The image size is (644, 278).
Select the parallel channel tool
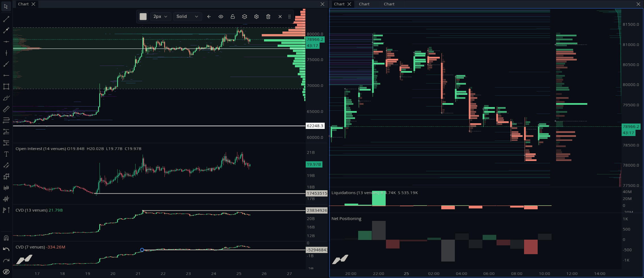[x=6, y=165]
